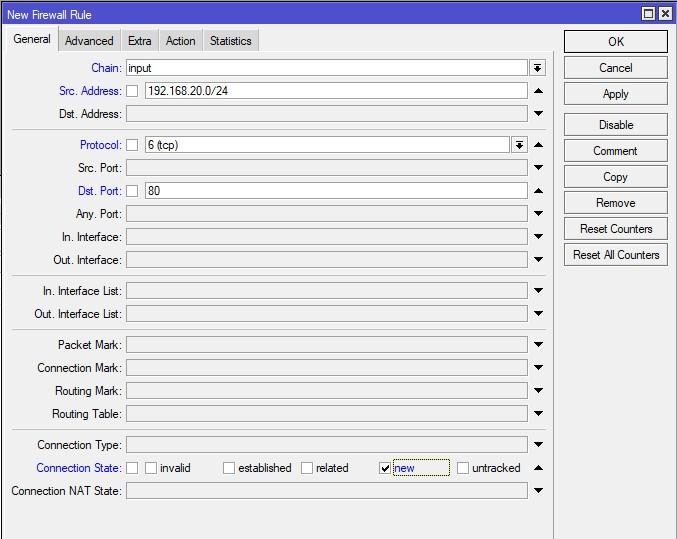Open the Chain dropdown list
Viewport: 677px width, 539px height.
coord(537,68)
